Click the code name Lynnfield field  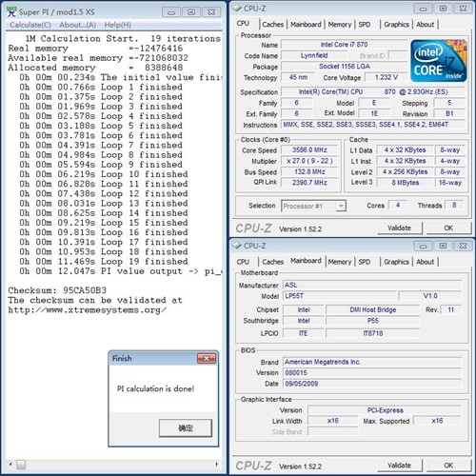pos(314,55)
